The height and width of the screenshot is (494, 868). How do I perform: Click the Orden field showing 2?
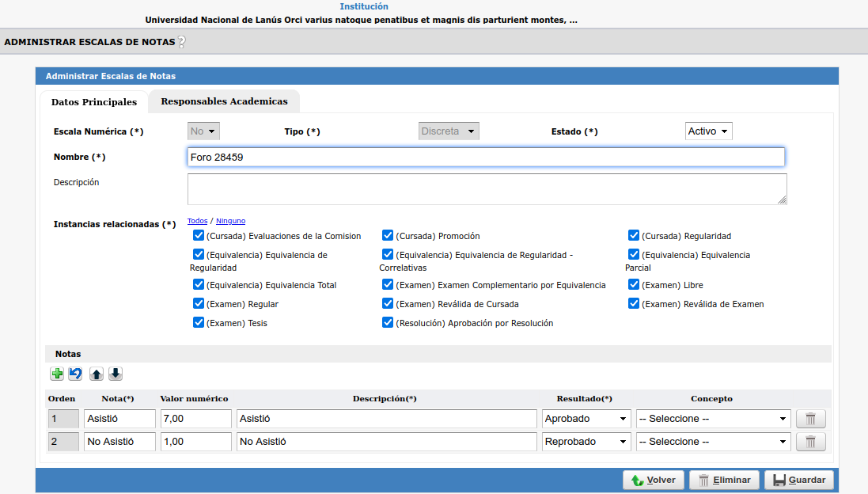pos(63,442)
